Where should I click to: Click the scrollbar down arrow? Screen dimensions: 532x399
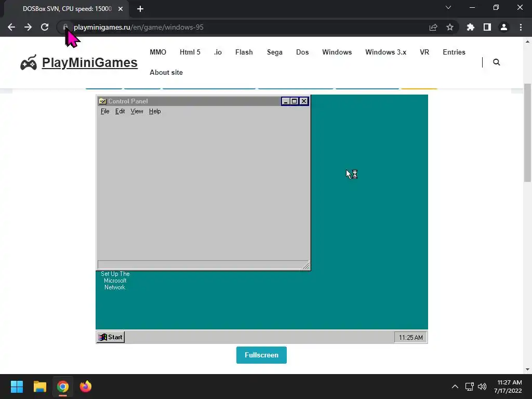(x=527, y=369)
